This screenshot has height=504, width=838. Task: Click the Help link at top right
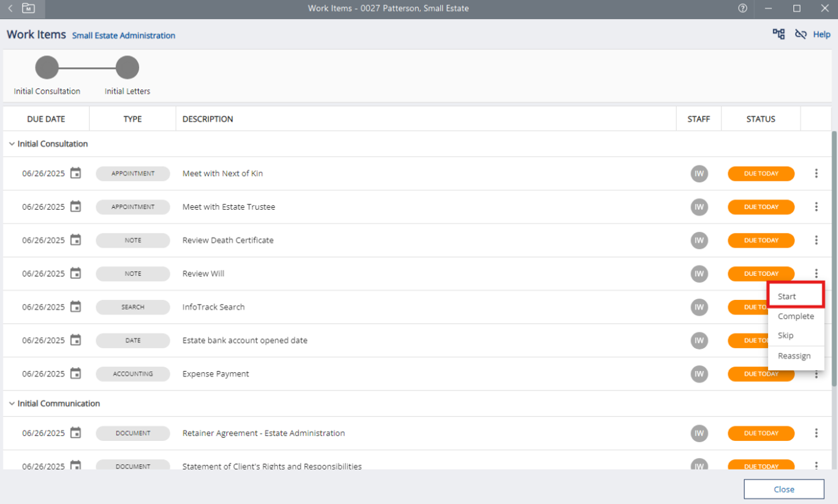pos(821,34)
